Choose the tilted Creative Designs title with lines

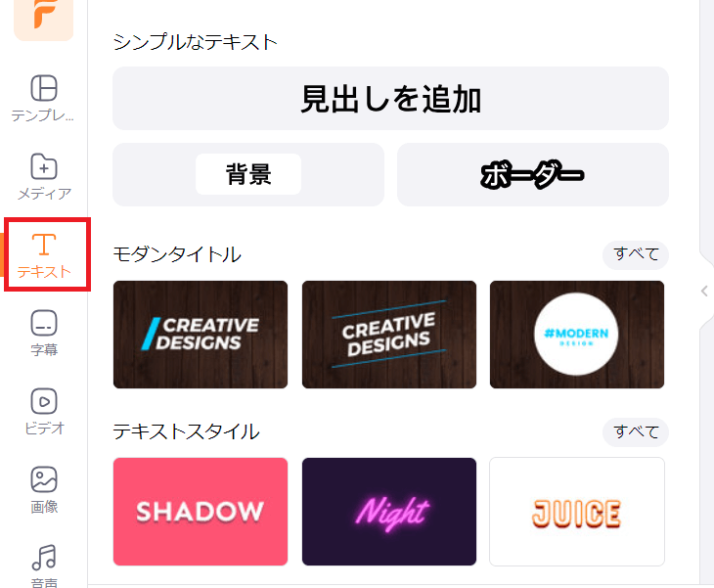pos(389,335)
